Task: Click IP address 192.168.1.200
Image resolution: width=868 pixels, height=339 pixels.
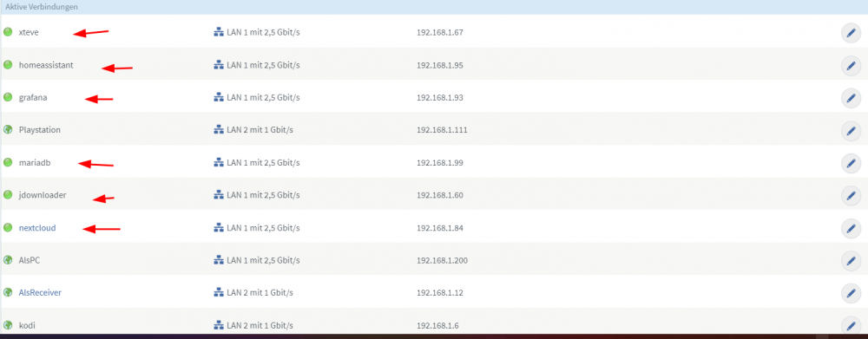Action: [x=442, y=260]
